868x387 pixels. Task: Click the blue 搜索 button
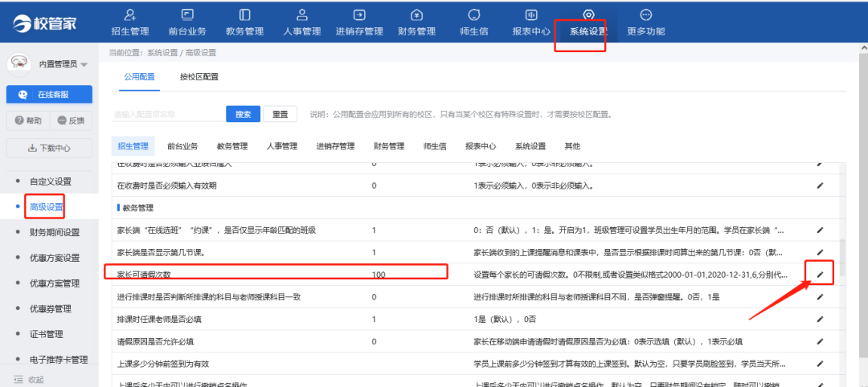242,114
